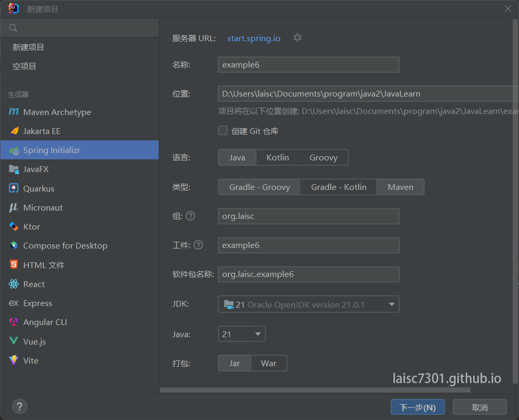
Task: Expand the Java version selector
Action: tap(242, 333)
